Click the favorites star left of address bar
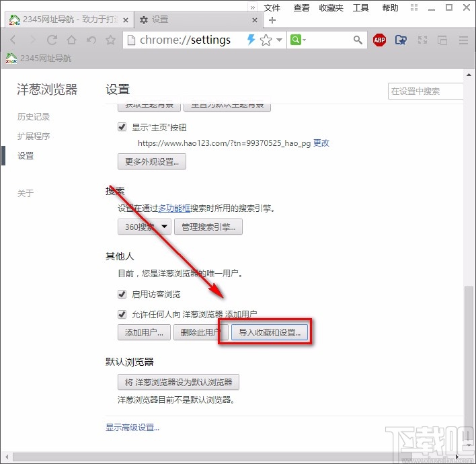 tap(111, 40)
